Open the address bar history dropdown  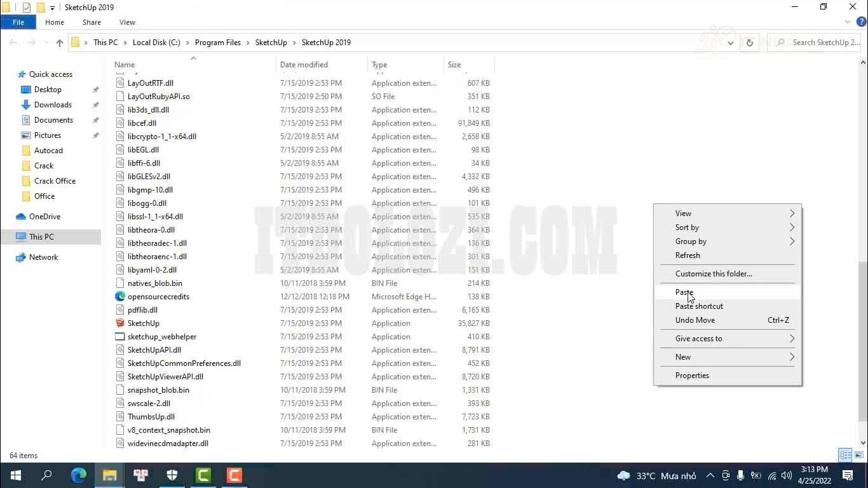pyautogui.click(x=730, y=43)
